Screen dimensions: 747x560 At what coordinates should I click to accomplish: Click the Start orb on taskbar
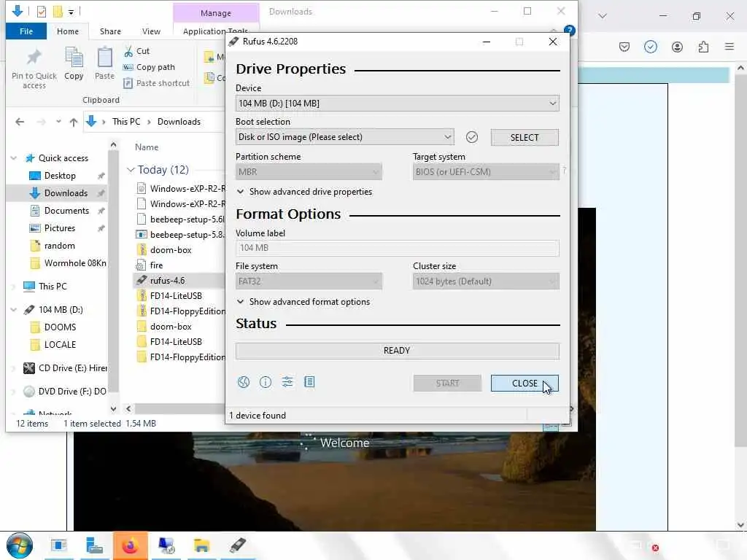20,545
